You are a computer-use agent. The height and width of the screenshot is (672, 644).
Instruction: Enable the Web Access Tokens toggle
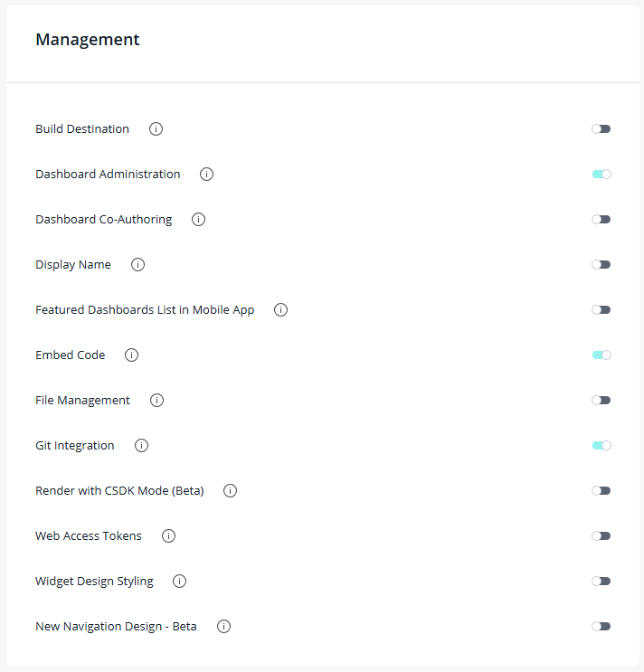click(601, 536)
